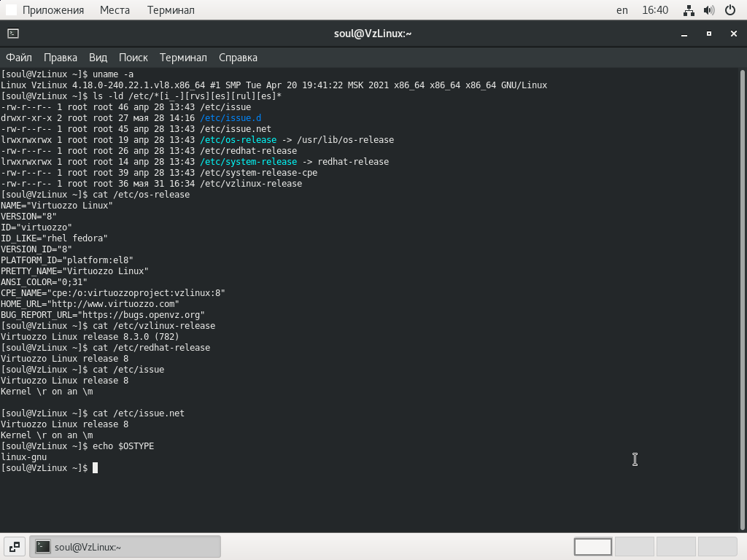Click the terminal window menu icon
Viewport: 747px width, 560px height.
tap(13, 34)
